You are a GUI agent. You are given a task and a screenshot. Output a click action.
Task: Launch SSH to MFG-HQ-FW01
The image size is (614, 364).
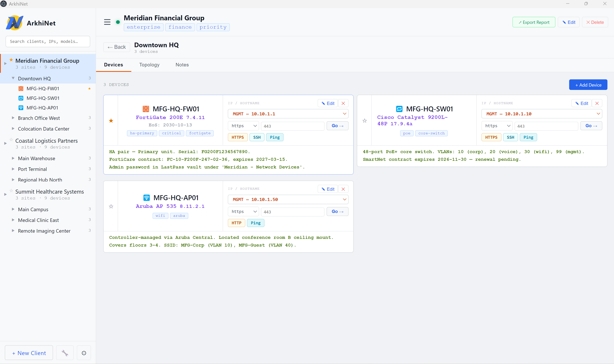click(x=257, y=137)
